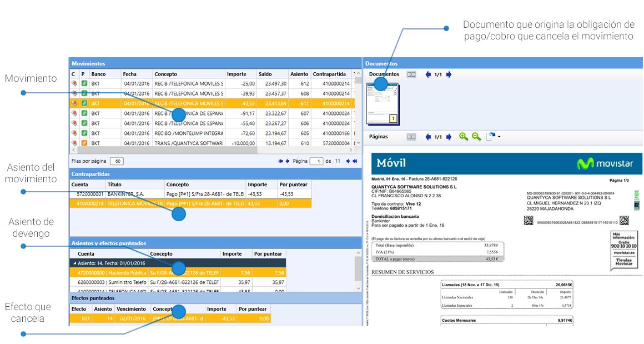
Task: Jump to last page of Movimientos
Action: [x=355, y=161]
